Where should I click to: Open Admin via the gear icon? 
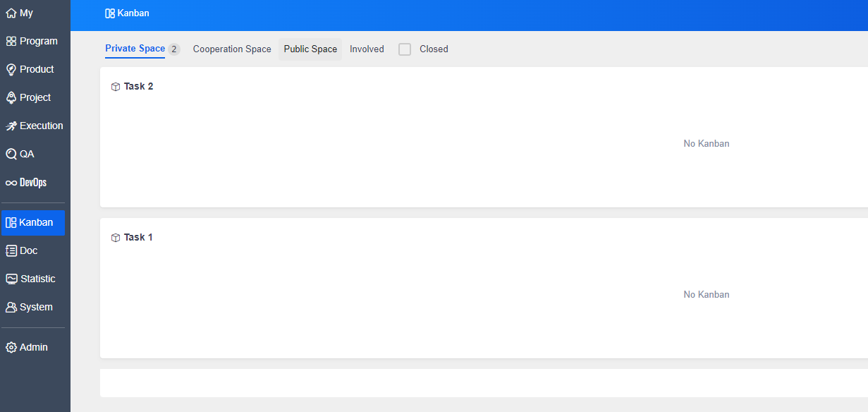[x=11, y=348]
